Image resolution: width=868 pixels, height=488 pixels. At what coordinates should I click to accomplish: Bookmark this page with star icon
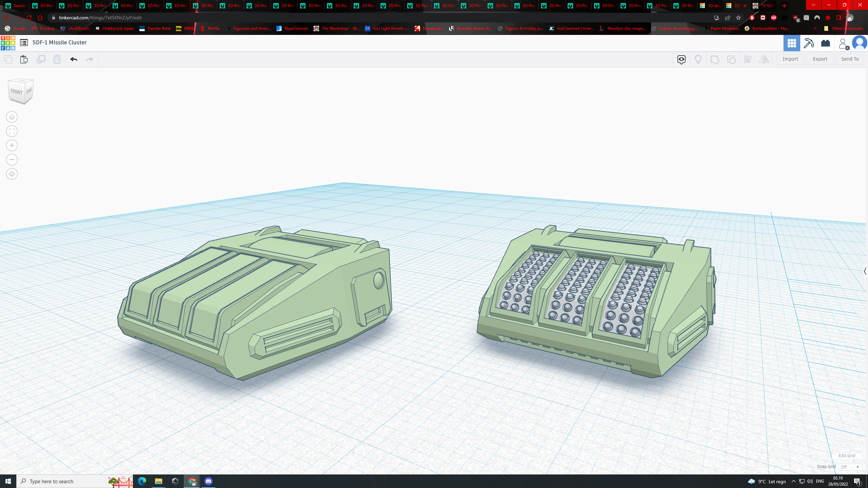tap(738, 18)
